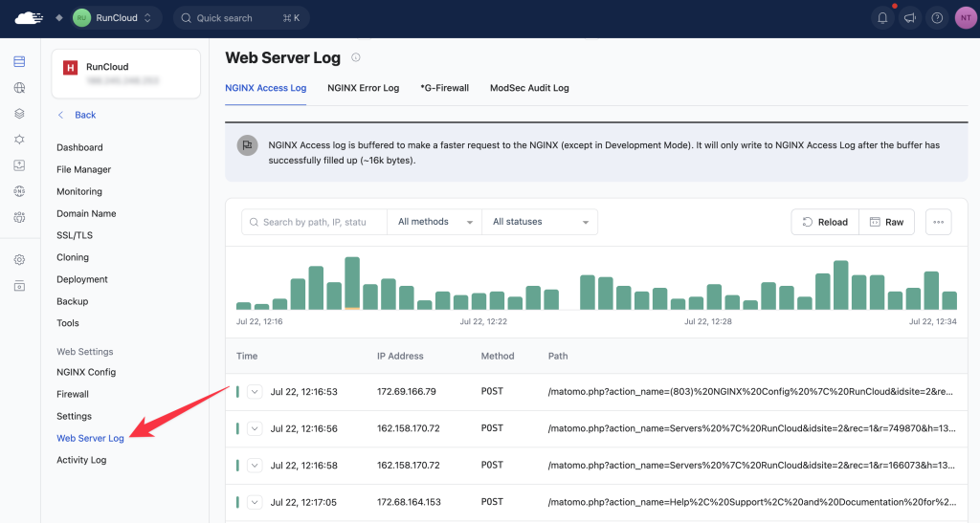The width and height of the screenshot is (980, 523).
Task: Switch to the 7G-Firewall tab
Action: click(444, 88)
